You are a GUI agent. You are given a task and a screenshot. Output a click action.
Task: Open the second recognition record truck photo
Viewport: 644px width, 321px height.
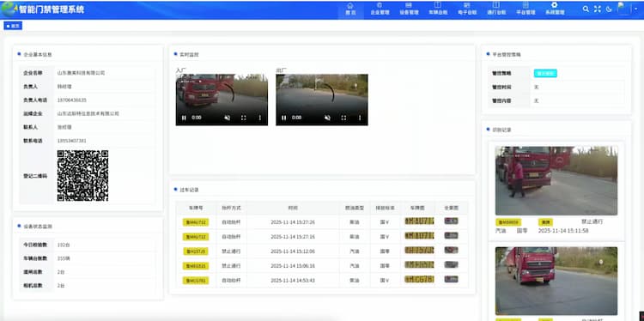coord(556,281)
